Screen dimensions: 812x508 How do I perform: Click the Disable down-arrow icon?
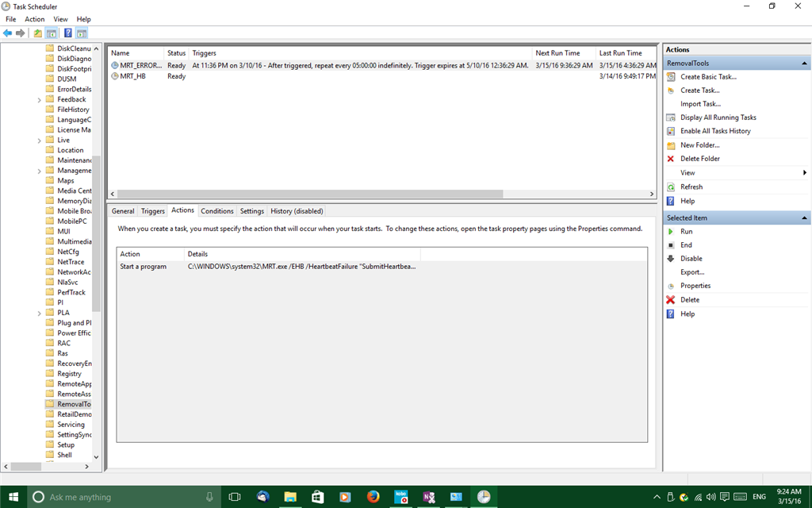[671, 259]
